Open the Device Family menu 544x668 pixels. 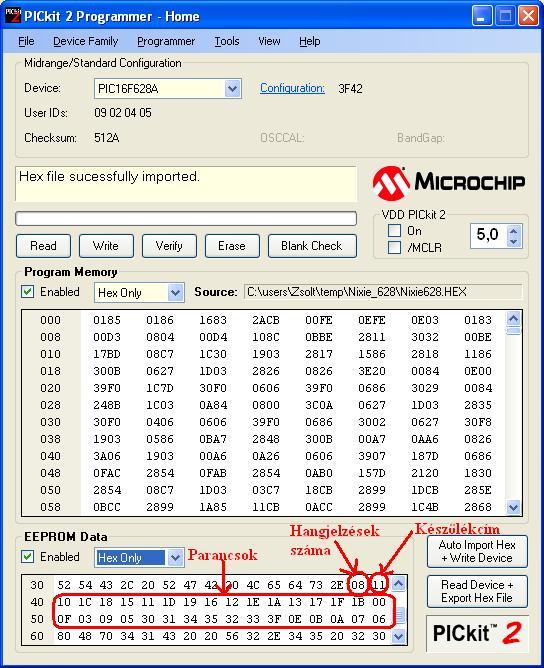pos(86,41)
